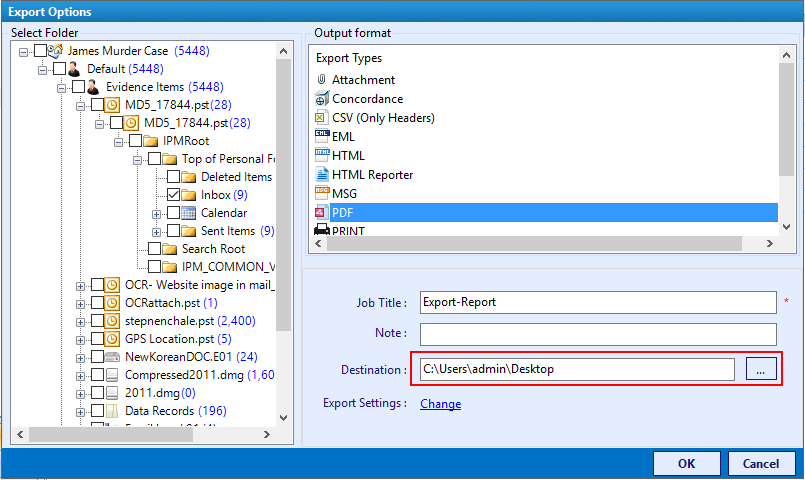This screenshot has height=480, width=805.
Task: Collapse the James Murder Case node
Action: (23, 52)
